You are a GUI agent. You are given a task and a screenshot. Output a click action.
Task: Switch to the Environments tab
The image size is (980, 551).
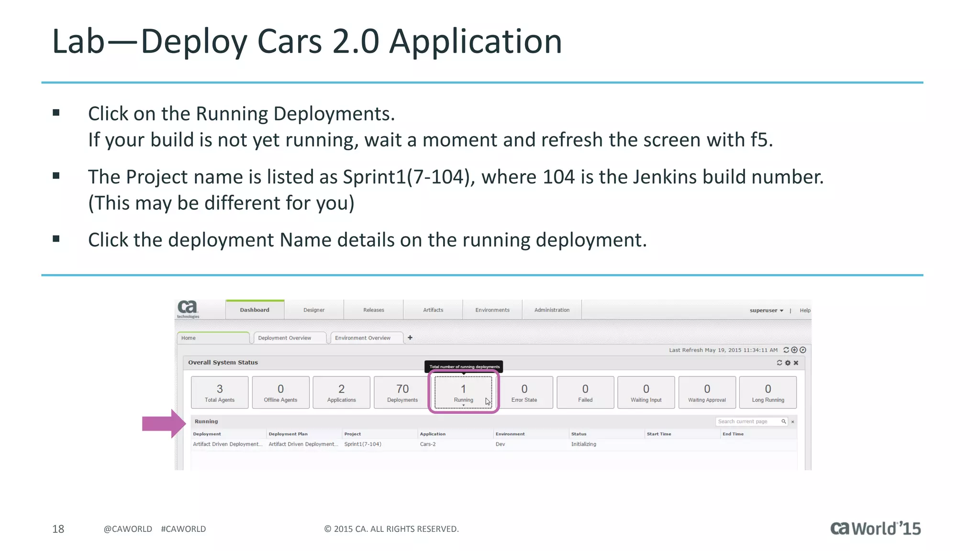(492, 310)
